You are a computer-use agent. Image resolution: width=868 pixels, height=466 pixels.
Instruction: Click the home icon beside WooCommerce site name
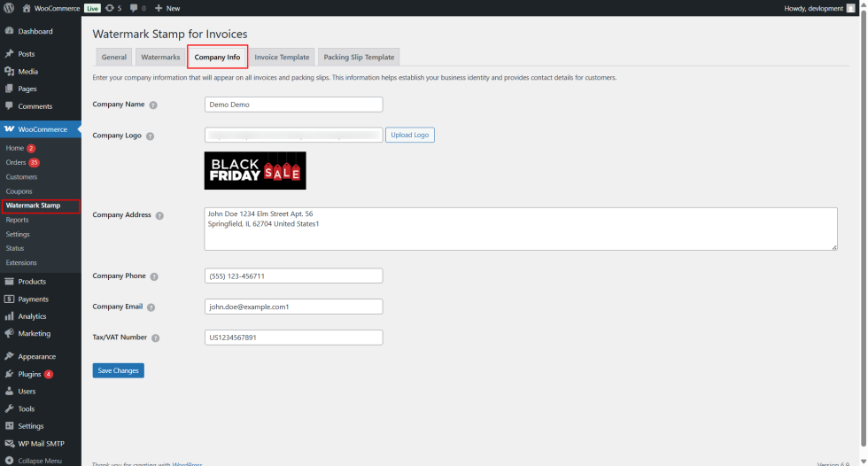[x=26, y=8]
